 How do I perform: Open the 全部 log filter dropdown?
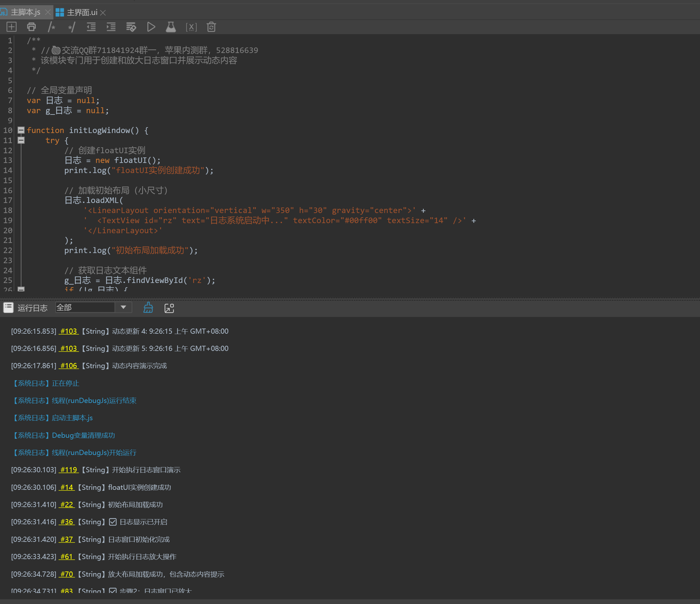(123, 307)
